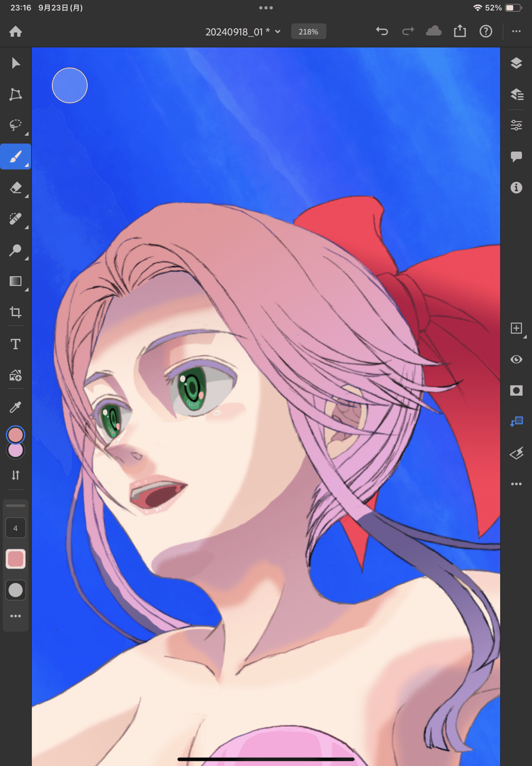This screenshot has width=532, height=766.
Task: Open iPadOS multitasking three dots
Action: pyautogui.click(x=266, y=8)
